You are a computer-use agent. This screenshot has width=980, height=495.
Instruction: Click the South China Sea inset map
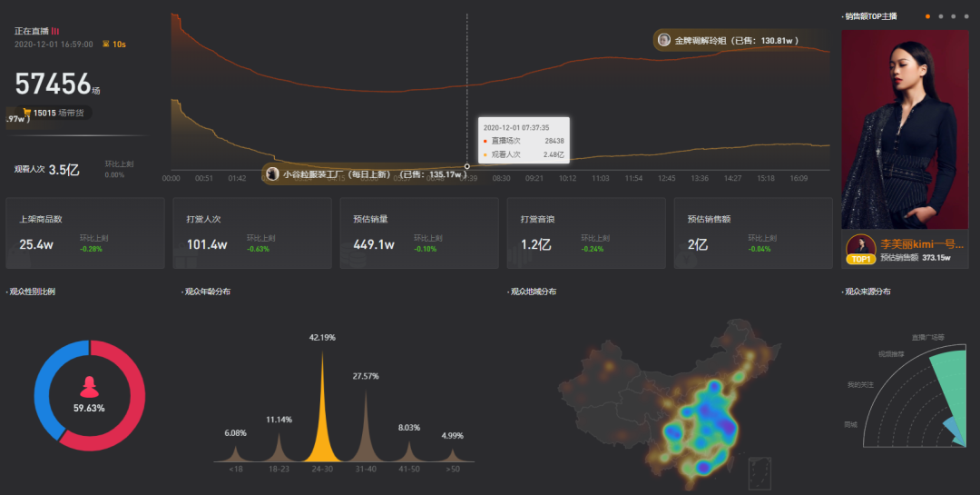(x=759, y=473)
